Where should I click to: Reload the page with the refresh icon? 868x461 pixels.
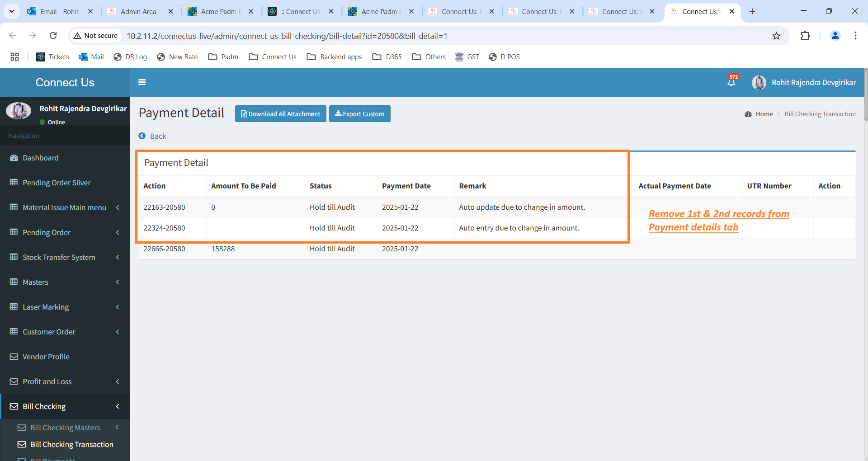tap(53, 36)
